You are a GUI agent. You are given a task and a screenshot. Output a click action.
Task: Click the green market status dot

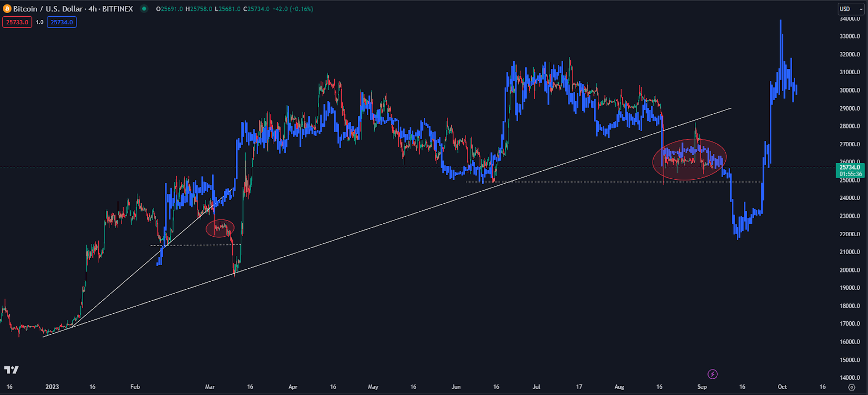click(144, 9)
